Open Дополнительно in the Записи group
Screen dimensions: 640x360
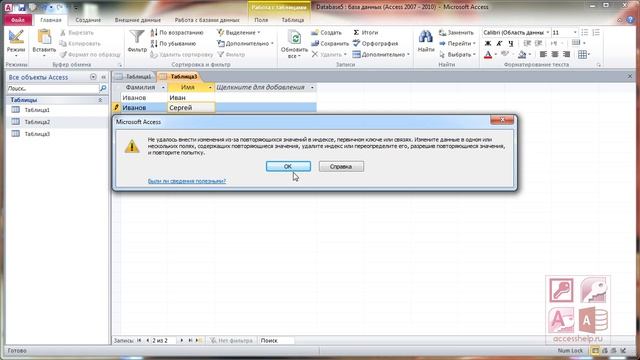381,54
